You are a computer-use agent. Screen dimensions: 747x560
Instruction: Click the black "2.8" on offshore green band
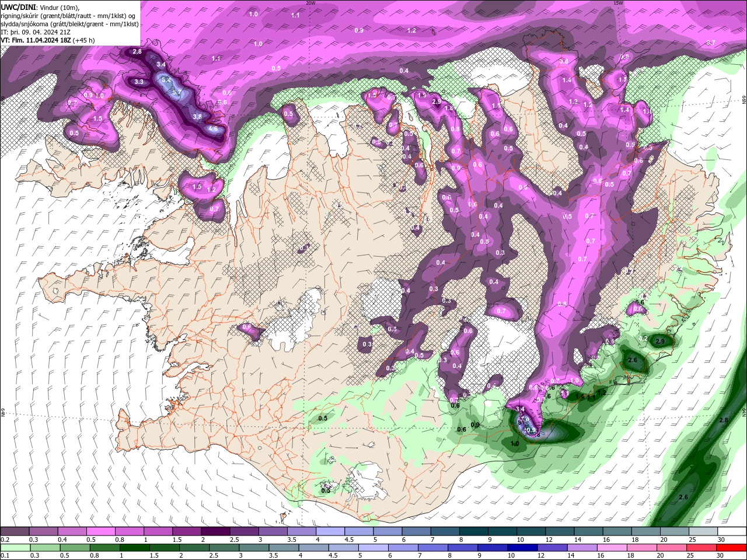(x=724, y=420)
